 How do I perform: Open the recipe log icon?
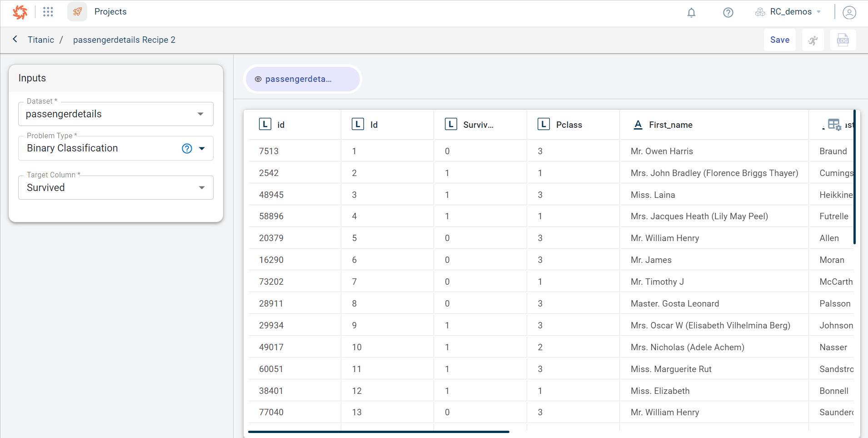(x=843, y=40)
